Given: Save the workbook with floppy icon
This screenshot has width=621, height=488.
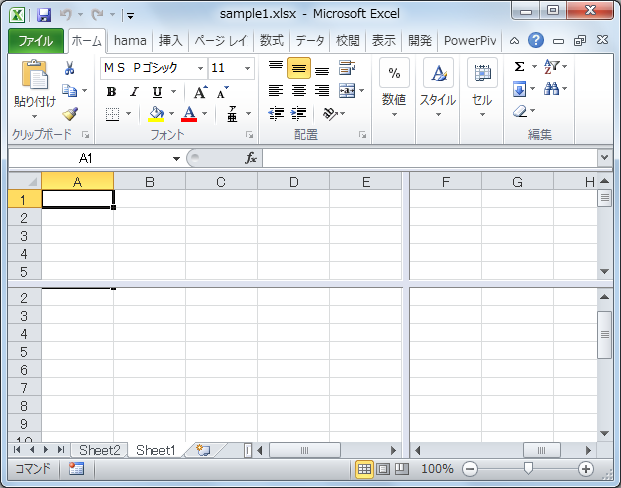Looking at the screenshot, I should pyautogui.click(x=44, y=15).
